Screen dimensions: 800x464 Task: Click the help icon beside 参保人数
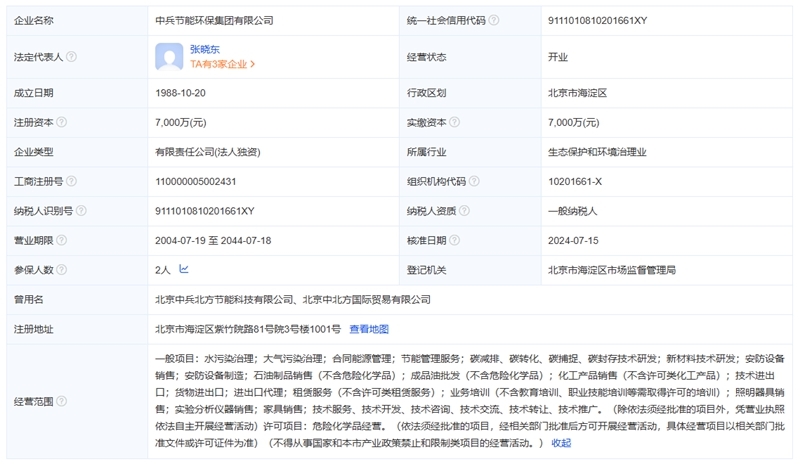(61, 270)
